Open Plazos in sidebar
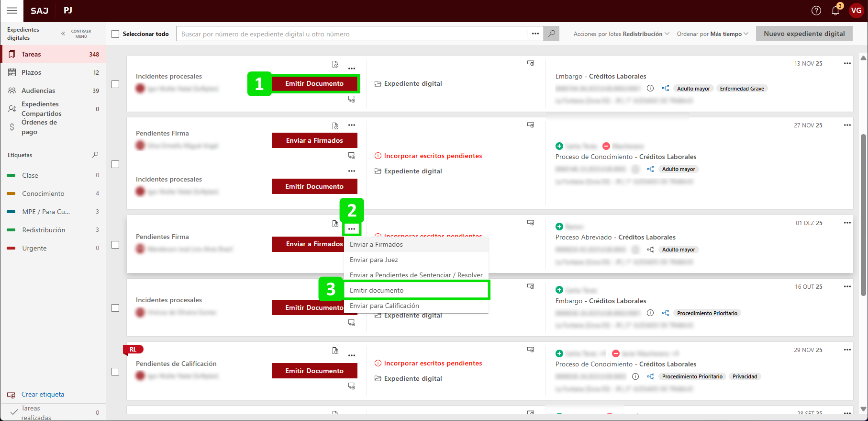Image resolution: width=868 pixels, height=421 pixels. 53,72
